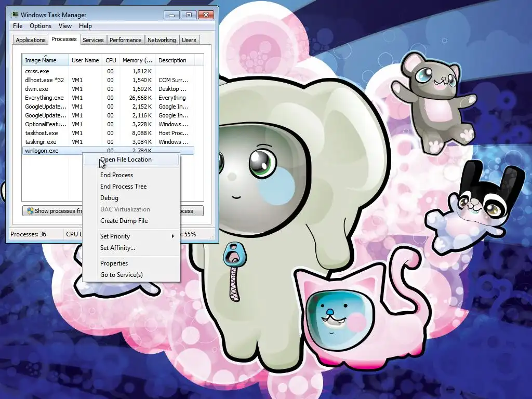The width and height of the screenshot is (532, 399).
Task: Choose Go to Service(s) entry
Action: [x=131, y=275]
